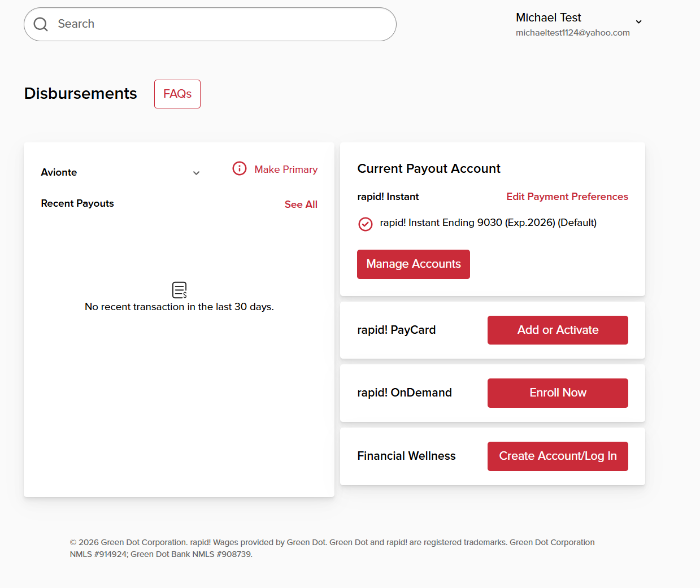Click the Manage Accounts button

pos(414,264)
